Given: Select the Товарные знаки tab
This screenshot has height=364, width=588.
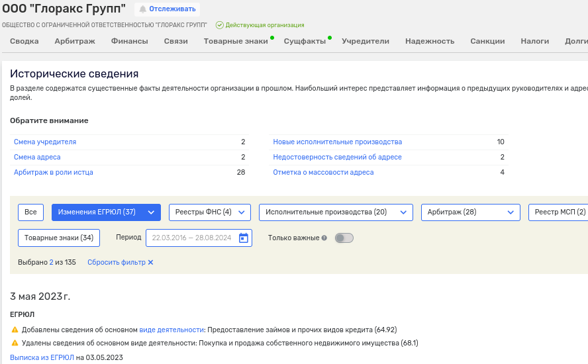Looking at the screenshot, I should 236,41.
